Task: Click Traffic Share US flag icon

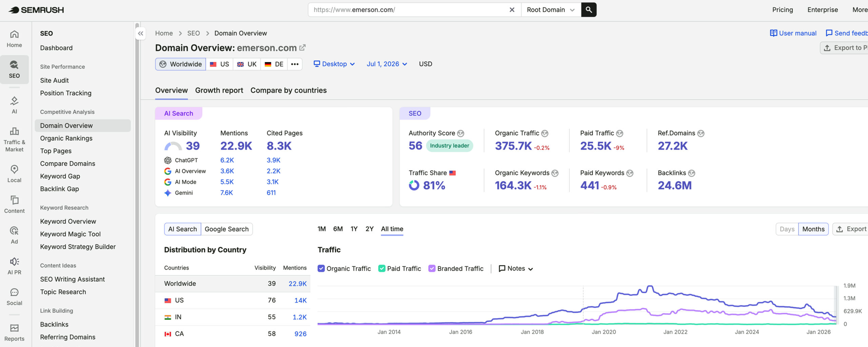Action: click(x=453, y=173)
